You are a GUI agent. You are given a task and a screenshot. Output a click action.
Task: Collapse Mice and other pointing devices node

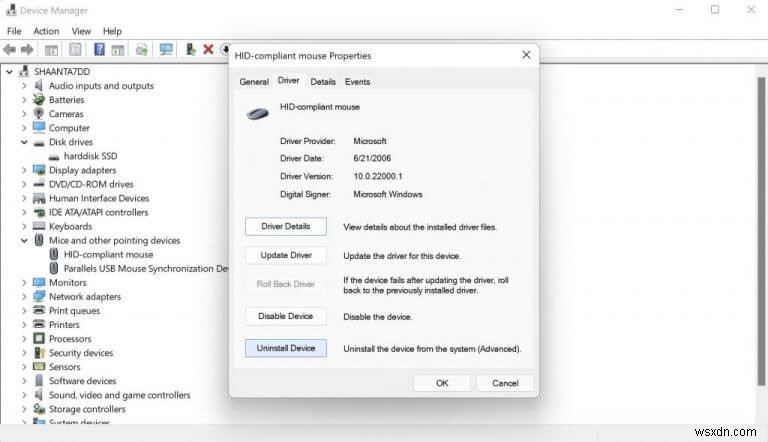24,241
